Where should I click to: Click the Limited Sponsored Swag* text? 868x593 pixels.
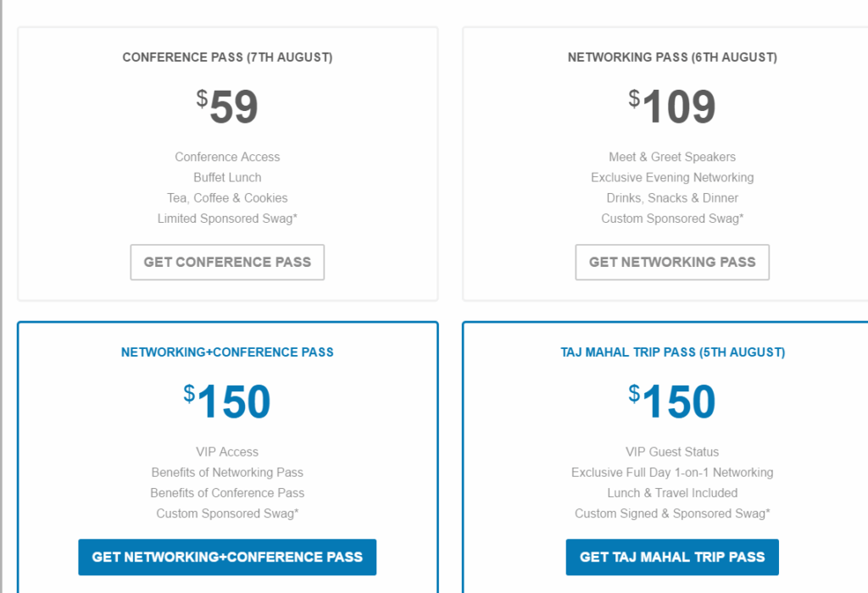pos(226,219)
